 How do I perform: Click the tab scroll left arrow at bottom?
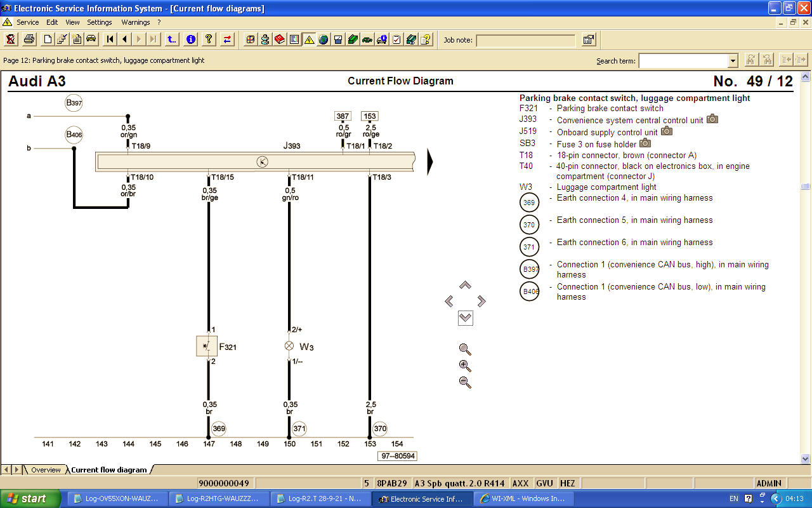click(6, 470)
